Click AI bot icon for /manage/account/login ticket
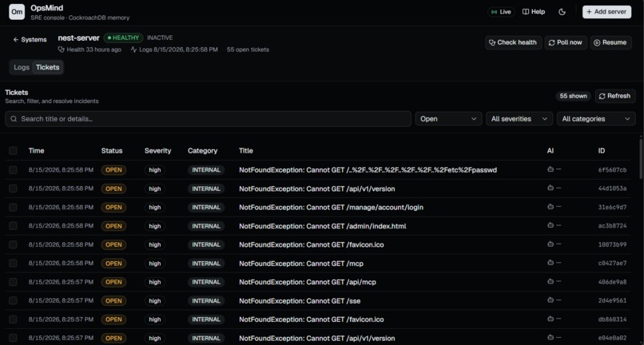 (x=551, y=207)
